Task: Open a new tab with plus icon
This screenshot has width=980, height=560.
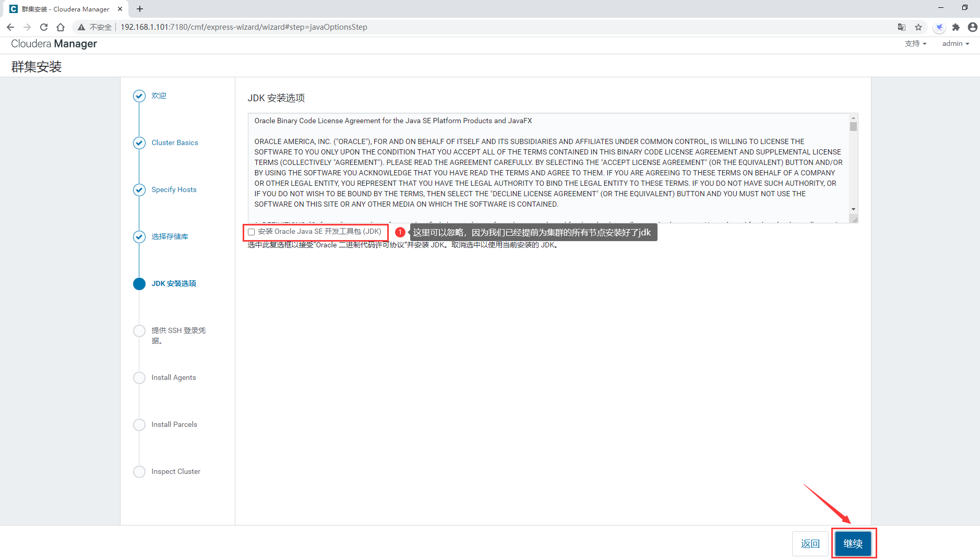Action: click(x=140, y=9)
